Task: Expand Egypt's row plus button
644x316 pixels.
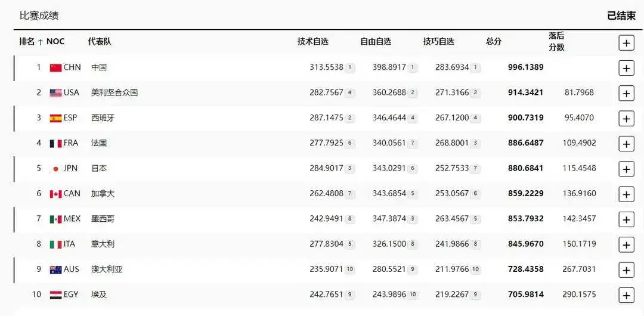Action: 626,296
